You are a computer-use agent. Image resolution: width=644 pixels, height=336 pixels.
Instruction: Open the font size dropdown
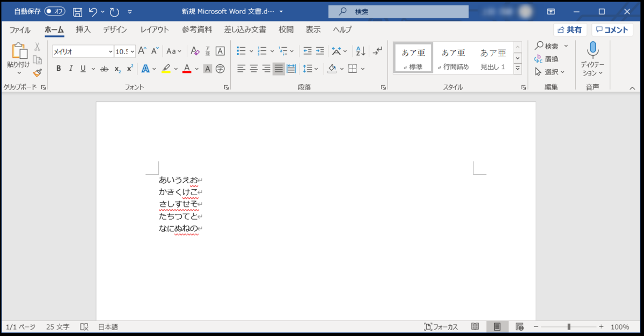pyautogui.click(x=133, y=51)
